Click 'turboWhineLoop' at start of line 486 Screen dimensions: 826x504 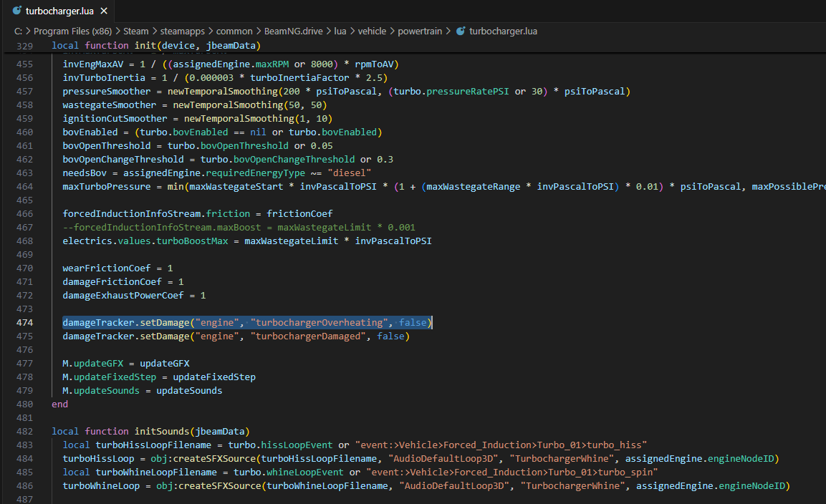pyautogui.click(x=101, y=485)
